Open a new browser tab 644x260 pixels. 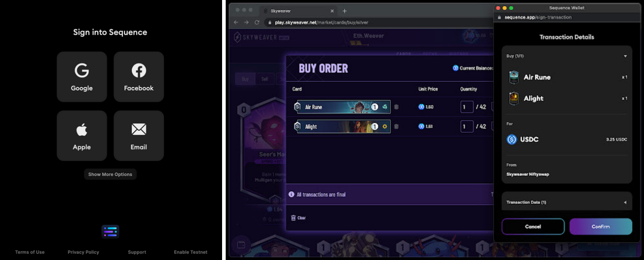(344, 11)
